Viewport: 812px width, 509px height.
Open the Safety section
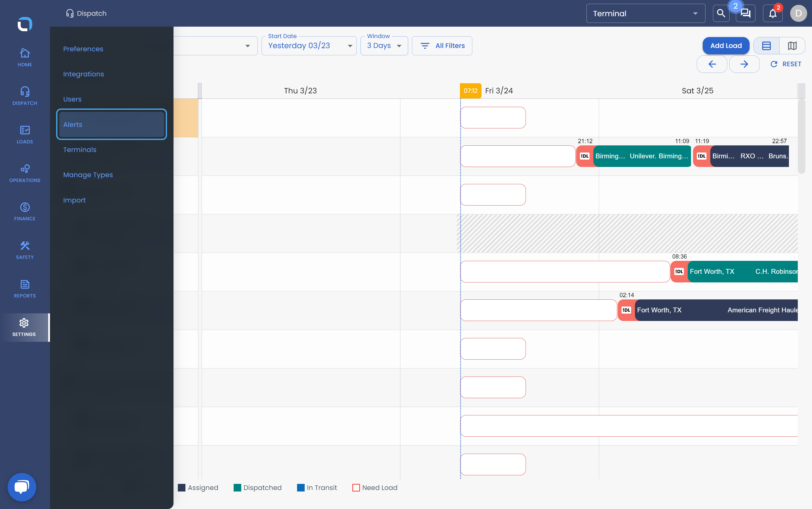point(25,250)
